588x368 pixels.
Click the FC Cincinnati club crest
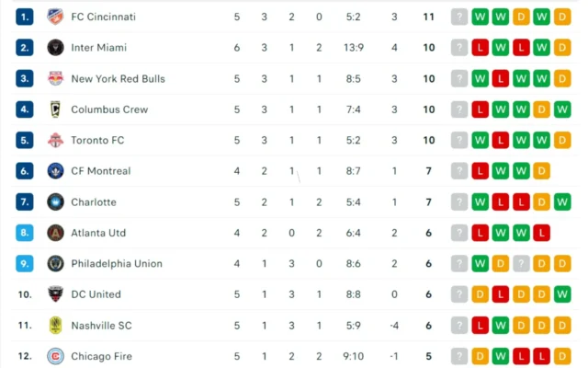(55, 17)
